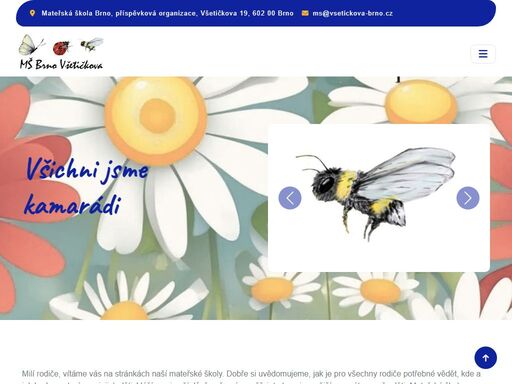Screen dimensions: 512x384
Task: Click the location pin icon
Action: click(32, 13)
